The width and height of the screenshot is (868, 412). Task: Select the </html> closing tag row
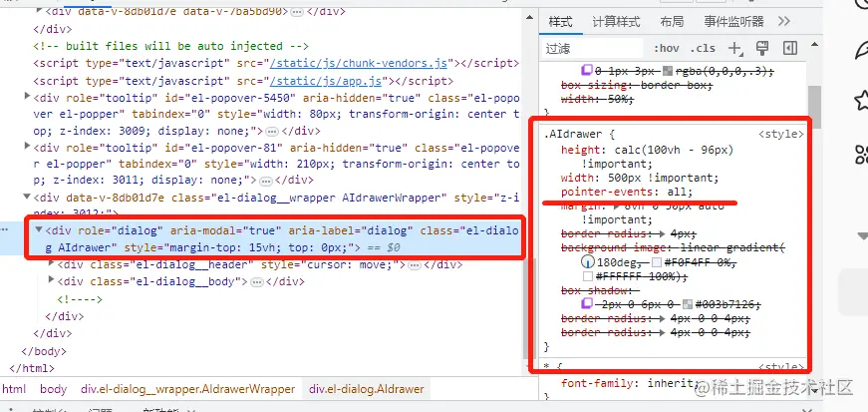tap(32, 368)
